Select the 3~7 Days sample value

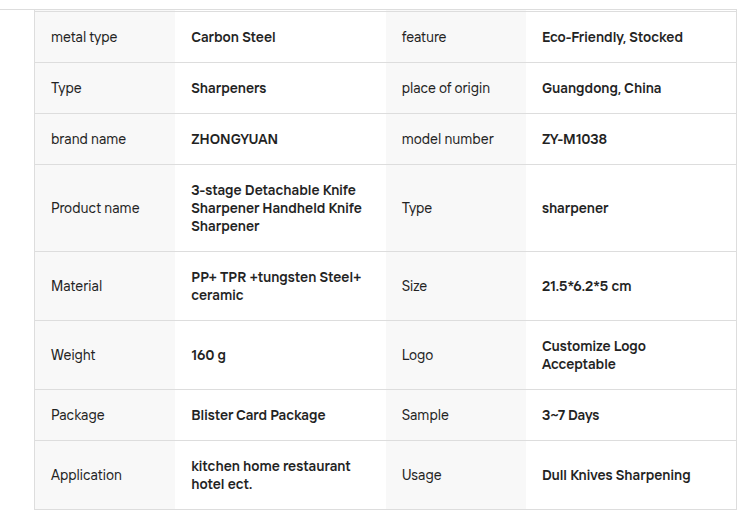tap(570, 415)
